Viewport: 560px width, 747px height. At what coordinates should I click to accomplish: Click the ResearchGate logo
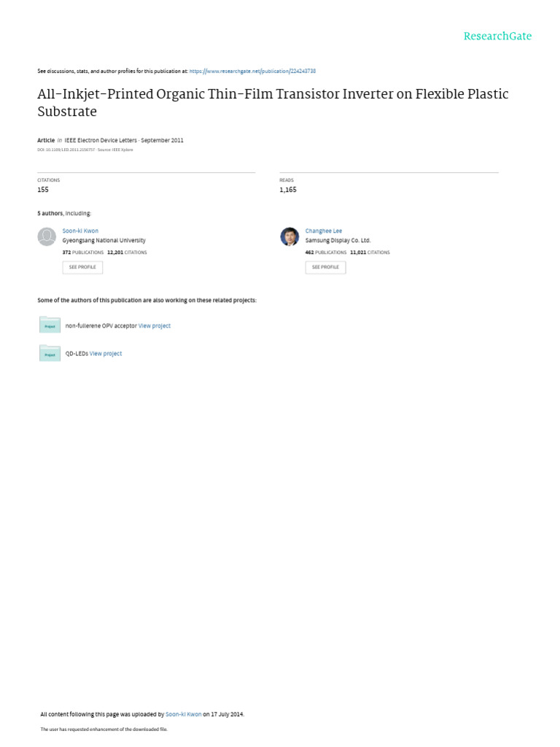click(x=497, y=36)
